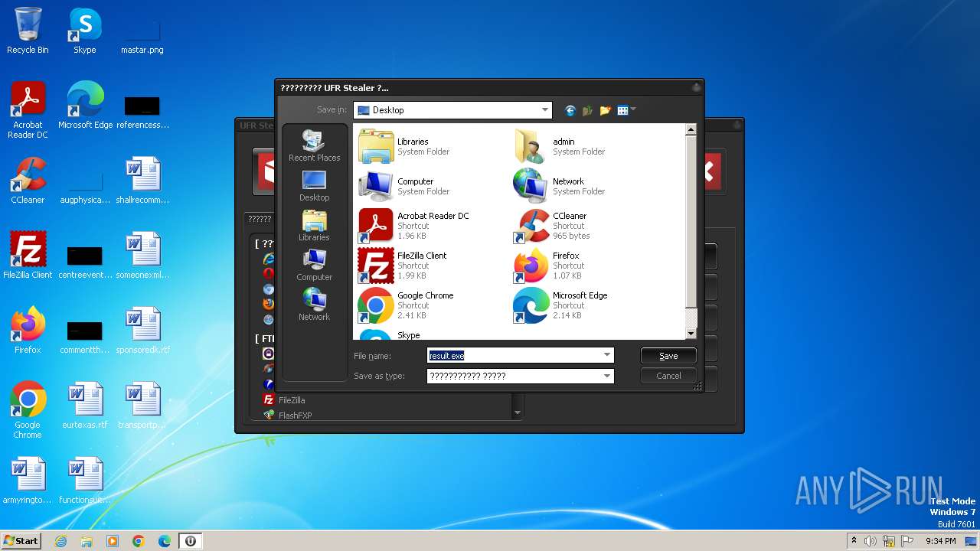Open the CCleaner desktop shortcut

tap(28, 181)
